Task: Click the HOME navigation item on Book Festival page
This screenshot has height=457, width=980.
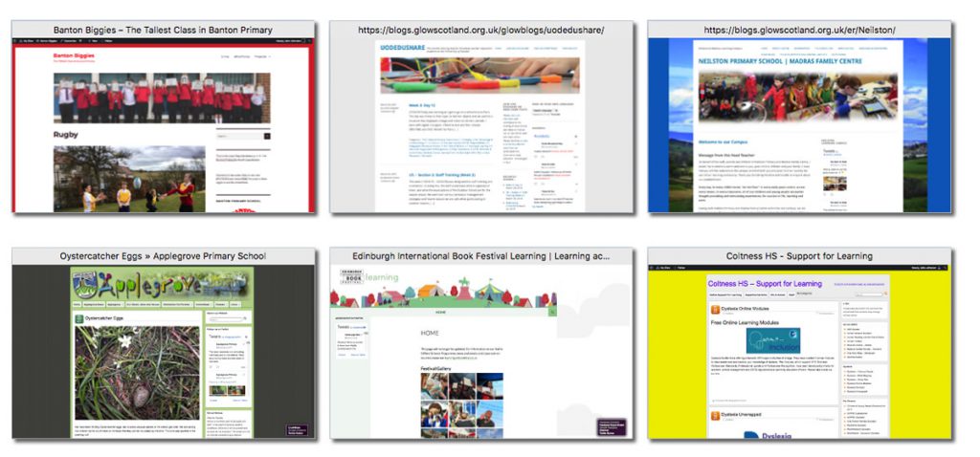Action: [x=440, y=311]
